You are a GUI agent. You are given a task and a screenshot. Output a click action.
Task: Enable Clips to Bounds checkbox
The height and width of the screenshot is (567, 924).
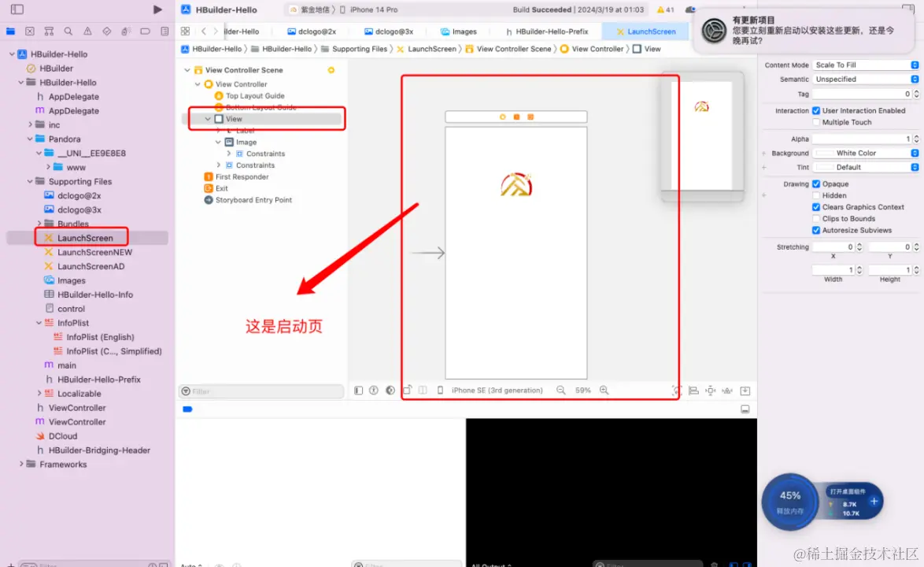pyautogui.click(x=816, y=219)
